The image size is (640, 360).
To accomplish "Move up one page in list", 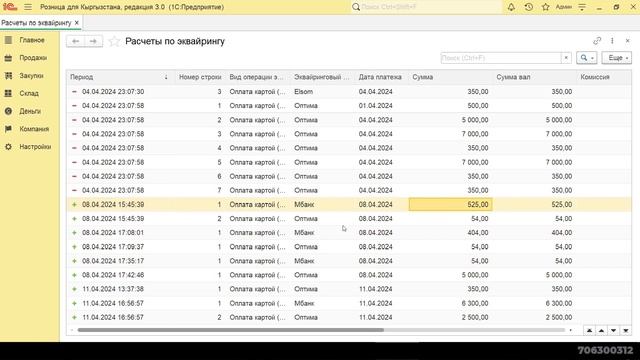I will pos(601,330).
